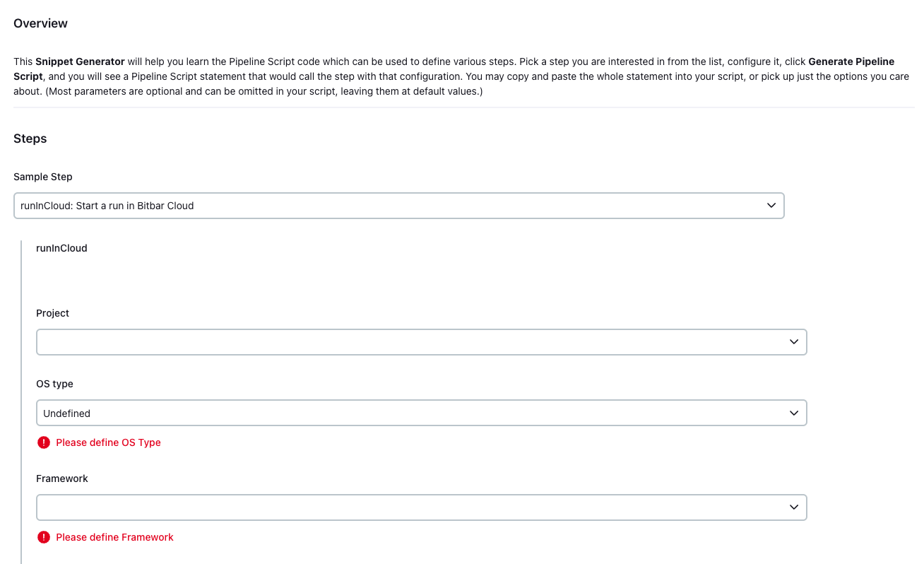Click the chevron on the OS type selector
The image size is (924, 564).
(x=794, y=412)
